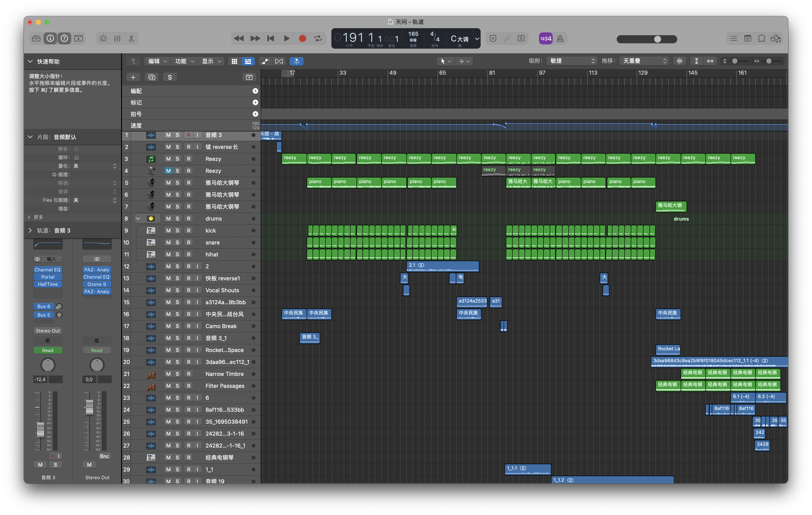Click the Stereo Out output button
The image size is (812, 515).
48,331
